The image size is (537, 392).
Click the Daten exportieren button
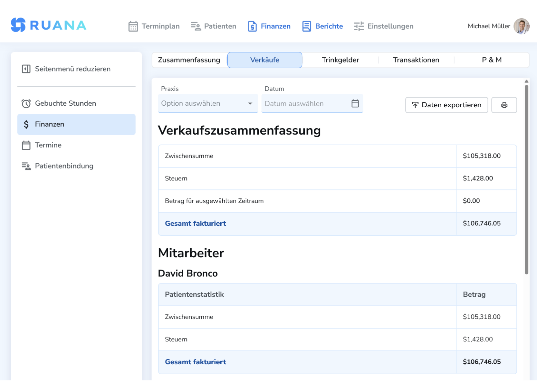coord(446,105)
